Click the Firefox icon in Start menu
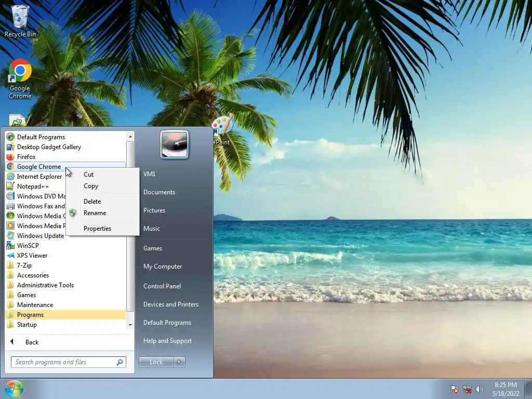 [10, 157]
